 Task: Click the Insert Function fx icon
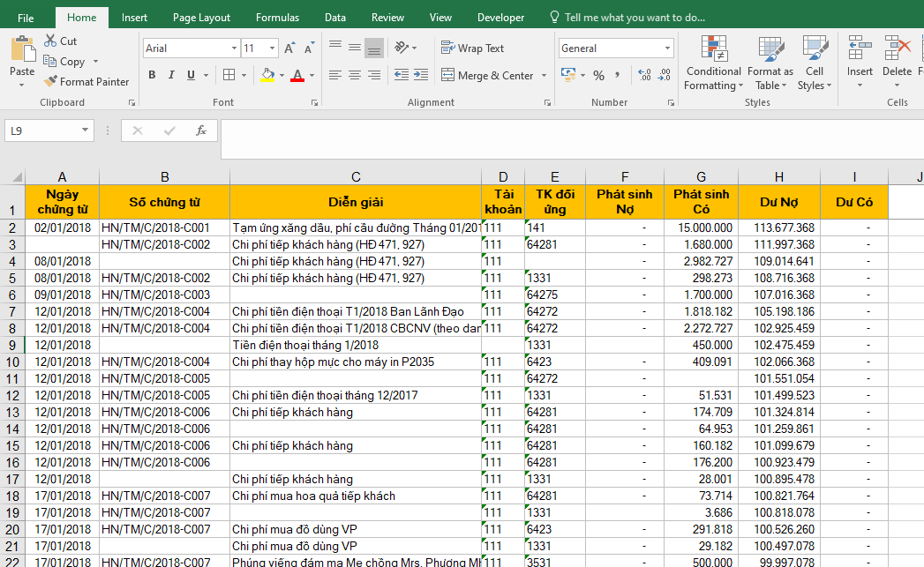tap(201, 131)
